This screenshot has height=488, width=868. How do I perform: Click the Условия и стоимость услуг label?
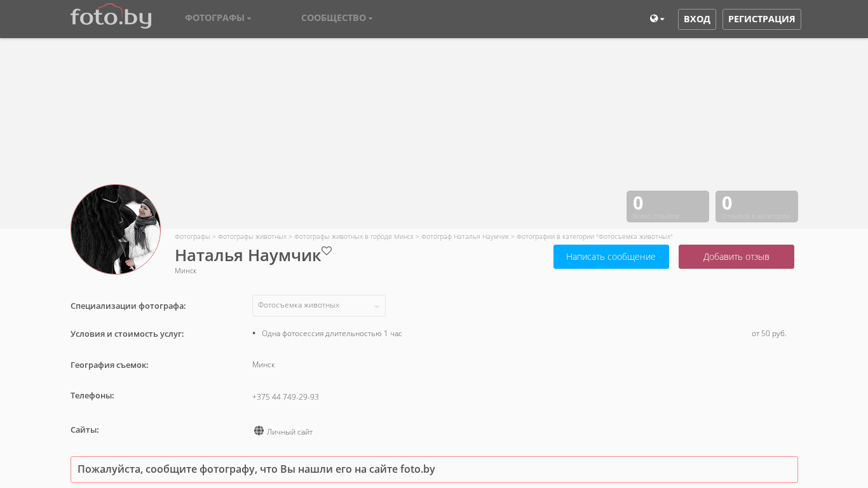pyautogui.click(x=127, y=334)
